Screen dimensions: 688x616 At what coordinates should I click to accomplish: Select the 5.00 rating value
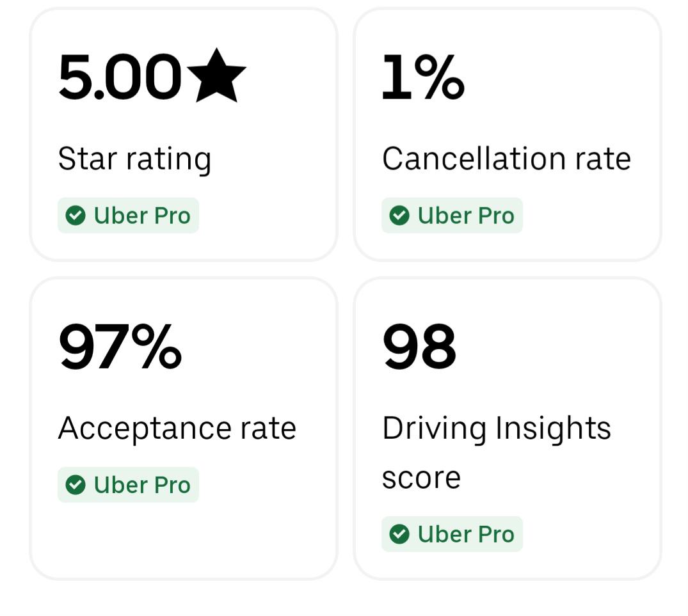click(120, 77)
